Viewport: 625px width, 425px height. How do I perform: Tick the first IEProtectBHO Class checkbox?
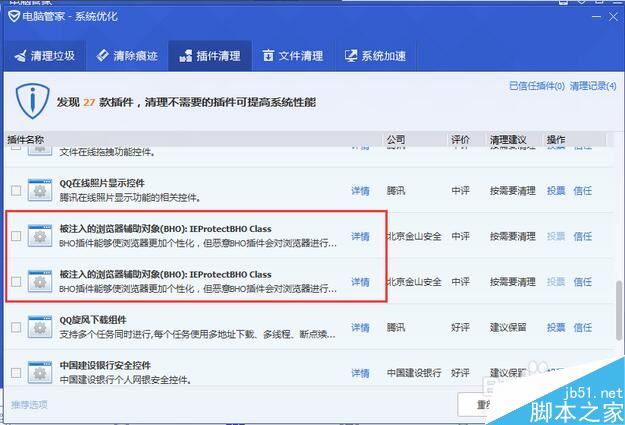click(x=15, y=236)
